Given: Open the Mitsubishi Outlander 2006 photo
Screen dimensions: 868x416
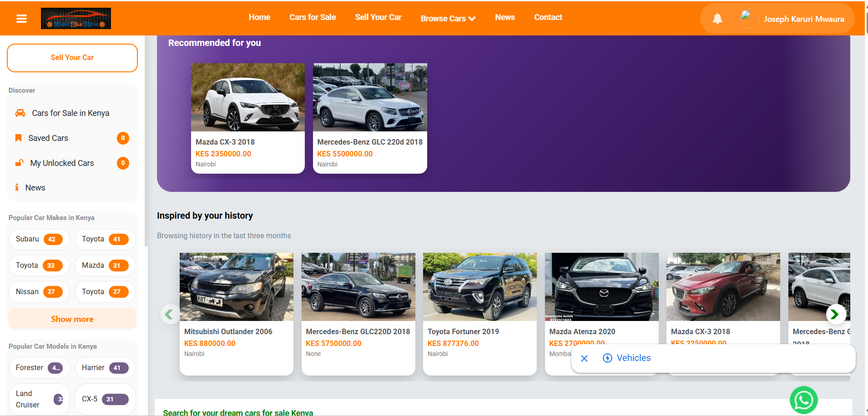Looking at the screenshot, I should pyautogui.click(x=237, y=287).
